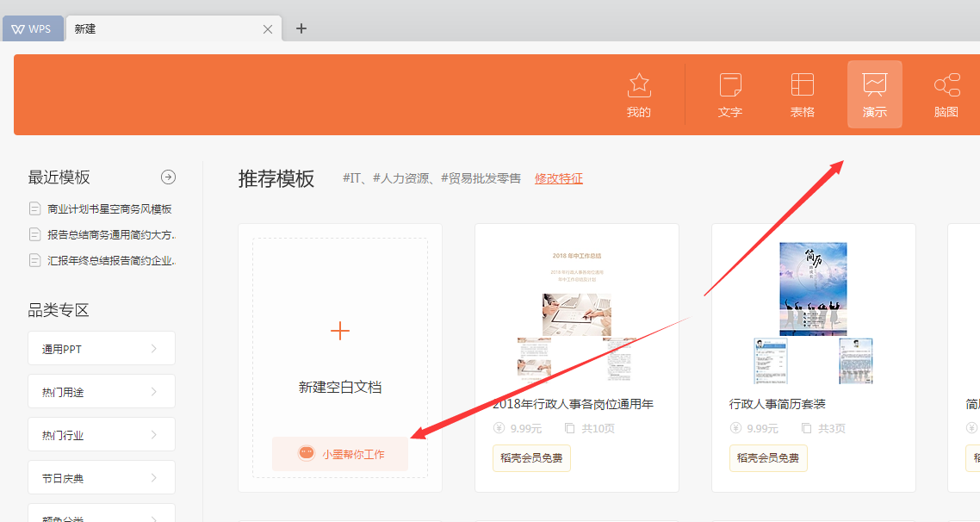This screenshot has height=522, width=980.
Task: Select the 文字 document icon
Action: [x=730, y=85]
